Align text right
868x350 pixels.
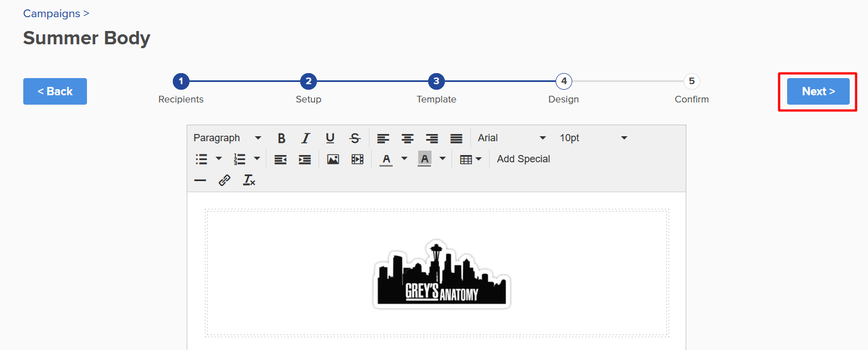coord(432,138)
